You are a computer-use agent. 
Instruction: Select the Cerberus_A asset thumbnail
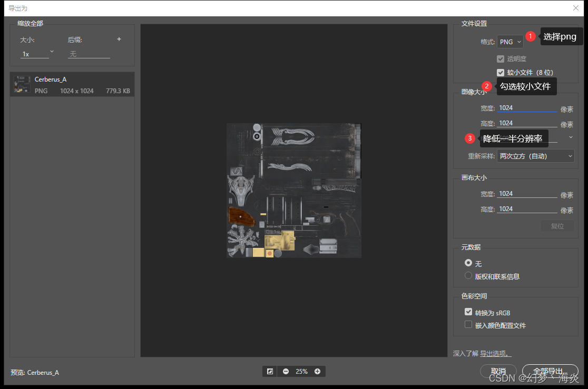click(x=22, y=84)
